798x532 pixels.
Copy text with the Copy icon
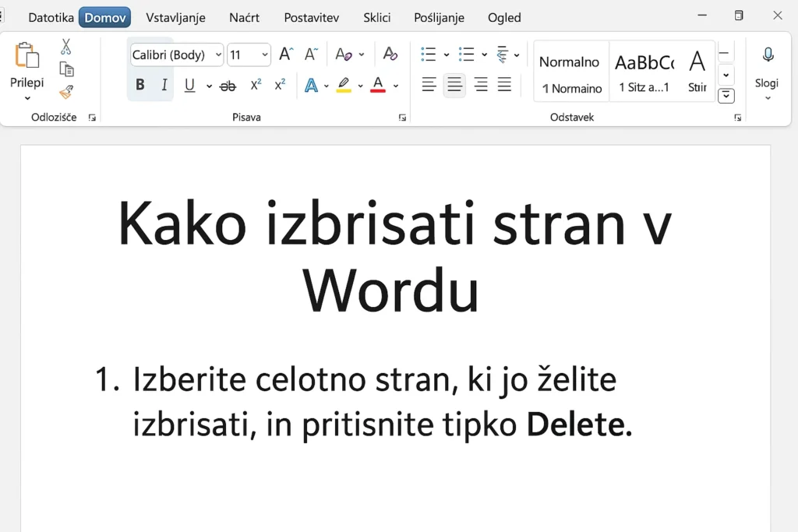click(x=67, y=69)
